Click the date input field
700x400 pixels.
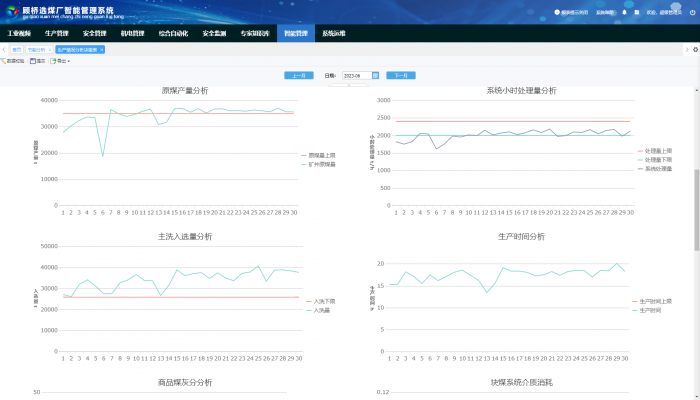(x=355, y=75)
